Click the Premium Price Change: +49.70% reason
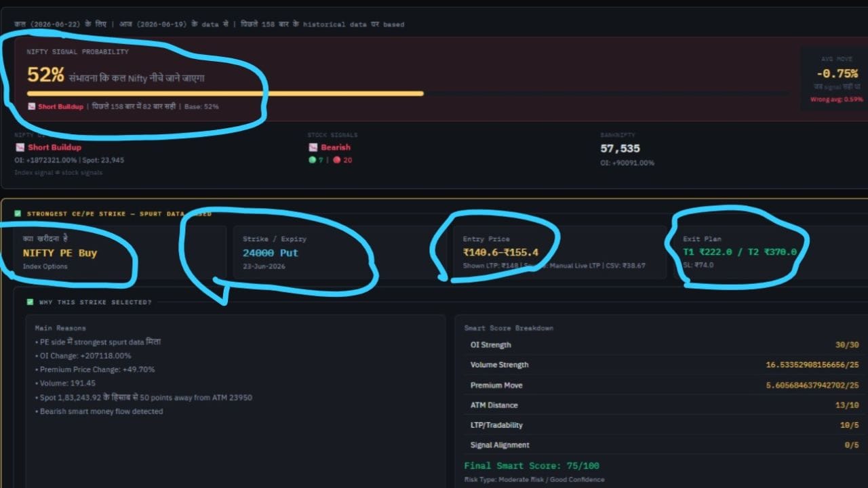Screen dimensions: 868x488 point(95,370)
